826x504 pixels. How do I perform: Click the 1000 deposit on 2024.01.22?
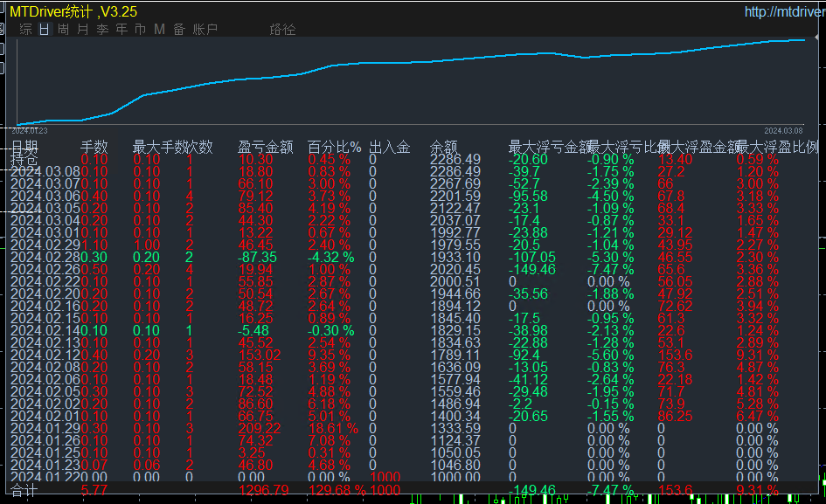pyautogui.click(x=385, y=477)
